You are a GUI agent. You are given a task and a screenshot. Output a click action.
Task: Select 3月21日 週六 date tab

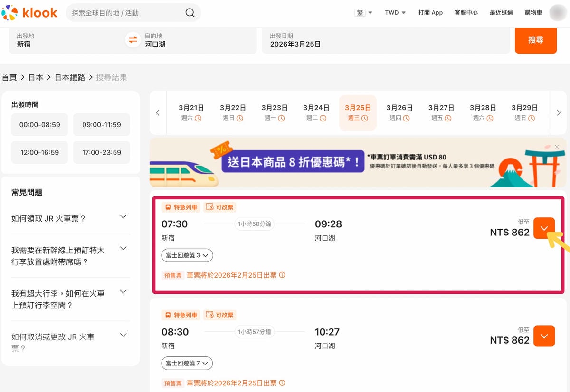pyautogui.click(x=191, y=113)
